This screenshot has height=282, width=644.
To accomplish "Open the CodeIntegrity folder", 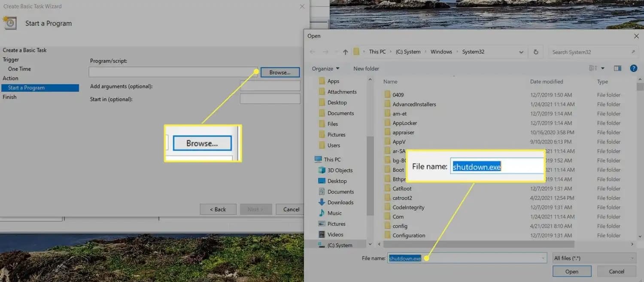I will (408, 207).
